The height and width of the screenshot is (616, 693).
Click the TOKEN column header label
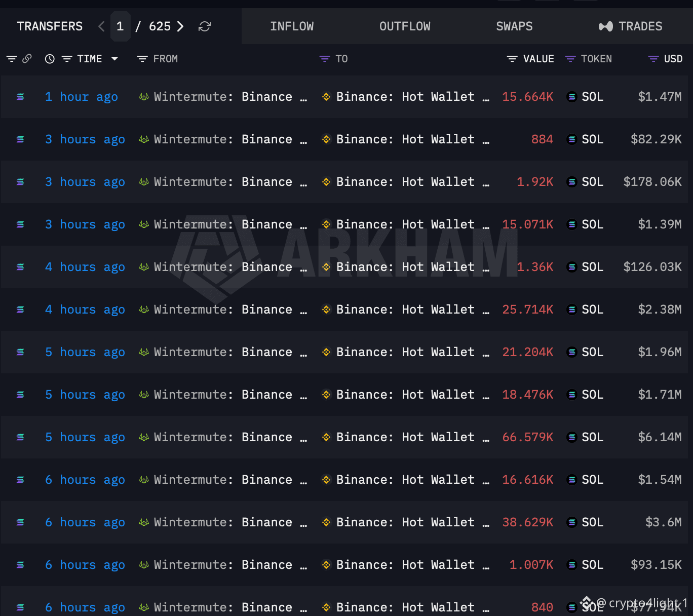(x=596, y=59)
